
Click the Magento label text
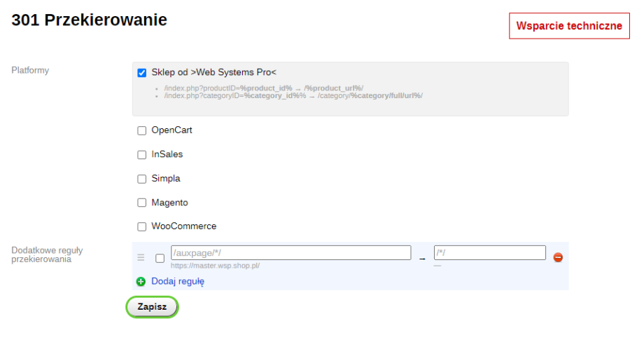pyautogui.click(x=169, y=203)
